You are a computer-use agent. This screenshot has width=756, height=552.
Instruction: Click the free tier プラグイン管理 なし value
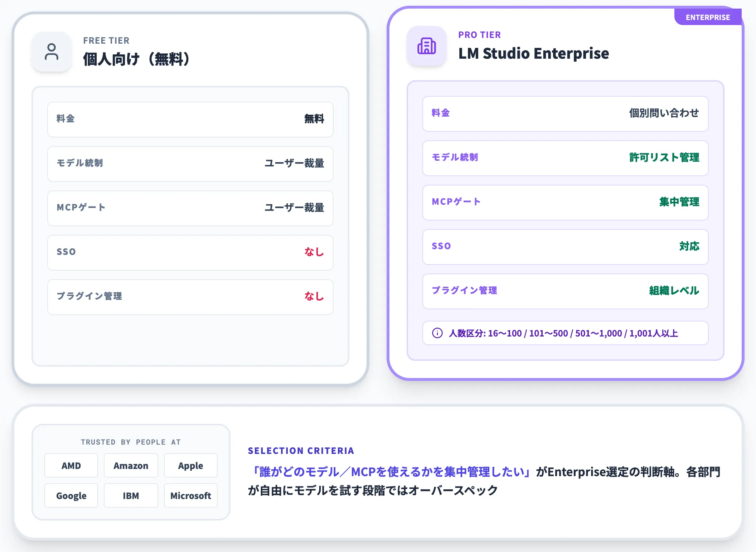point(314,296)
